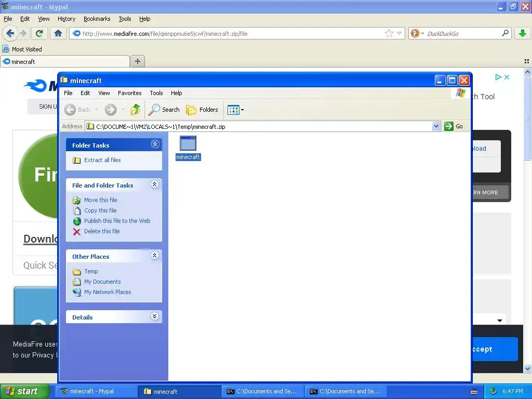Viewport: 532px width, 399px height.
Task: Open the Most Visited bookmarks folder
Action: point(22,49)
